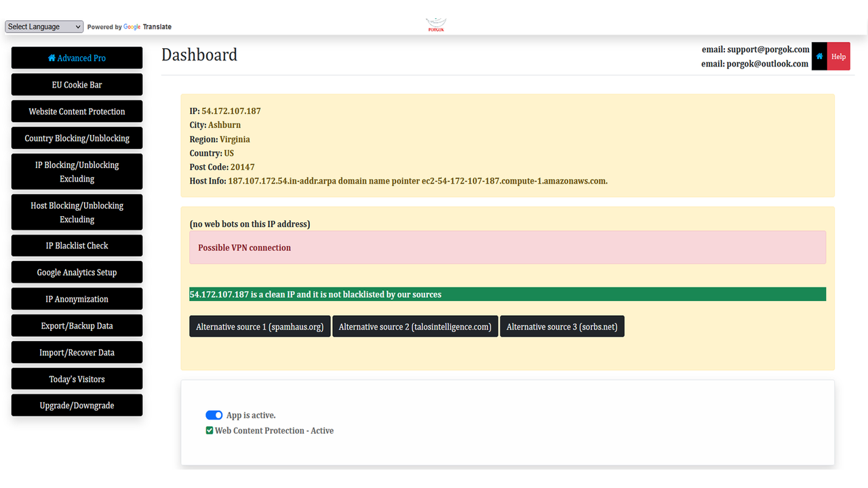
Task: Open the red Help button
Action: [839, 57]
